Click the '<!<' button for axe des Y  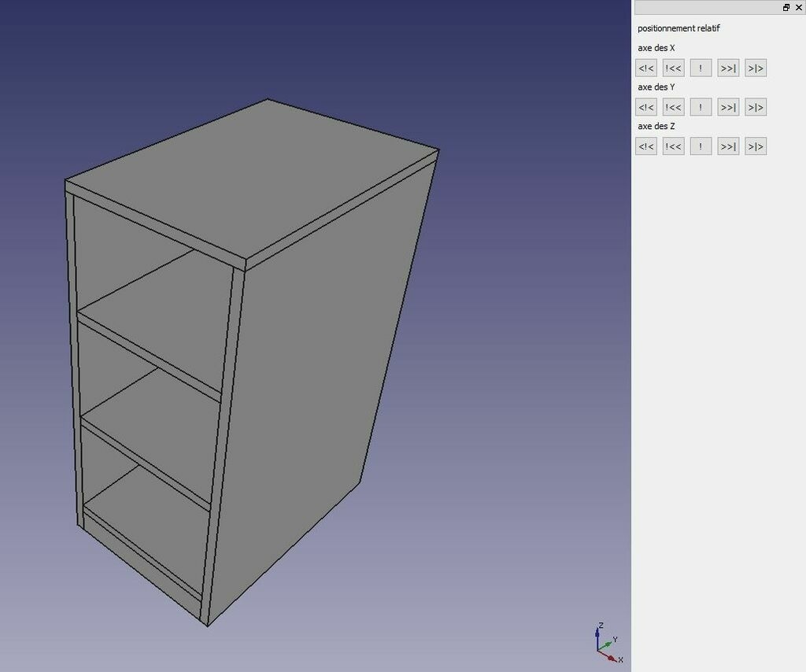pos(646,107)
